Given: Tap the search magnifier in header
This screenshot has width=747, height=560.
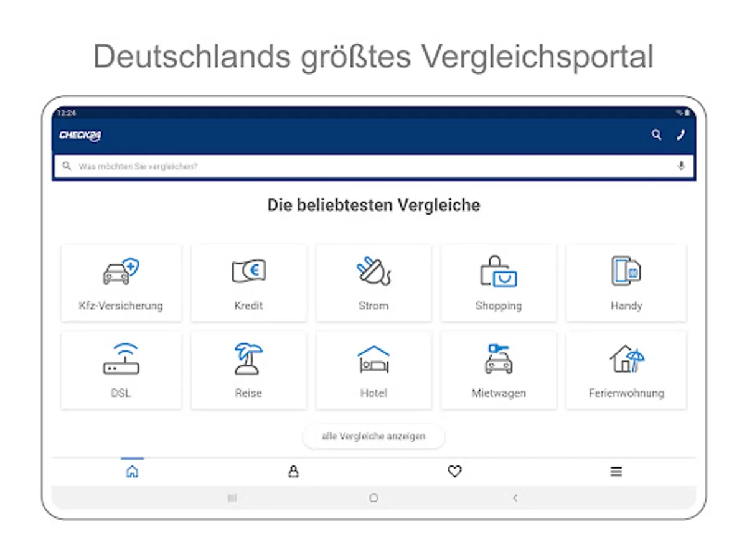Looking at the screenshot, I should (656, 135).
